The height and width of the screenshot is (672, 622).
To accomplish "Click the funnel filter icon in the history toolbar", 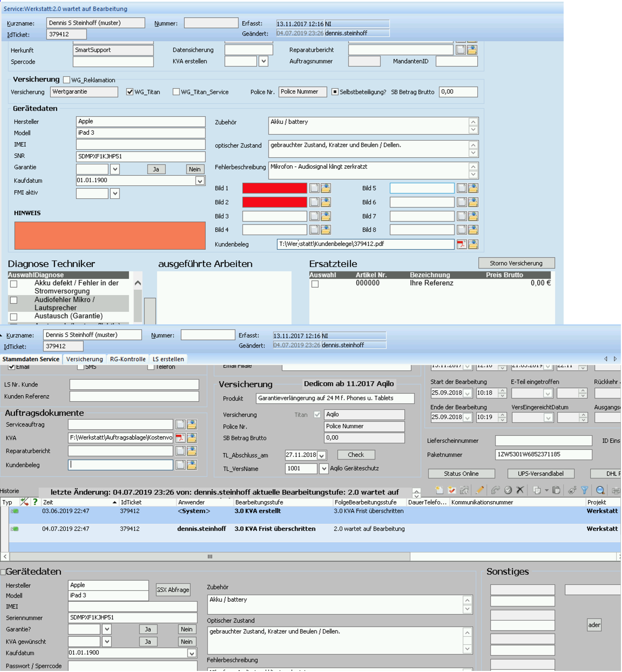I will [585, 490].
